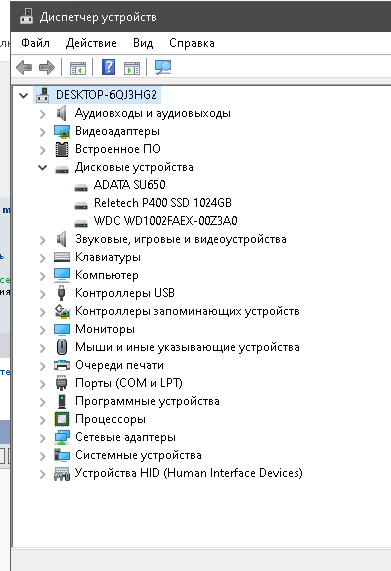
Task: Expand the Процессоры category arrow
Action: 43,420
